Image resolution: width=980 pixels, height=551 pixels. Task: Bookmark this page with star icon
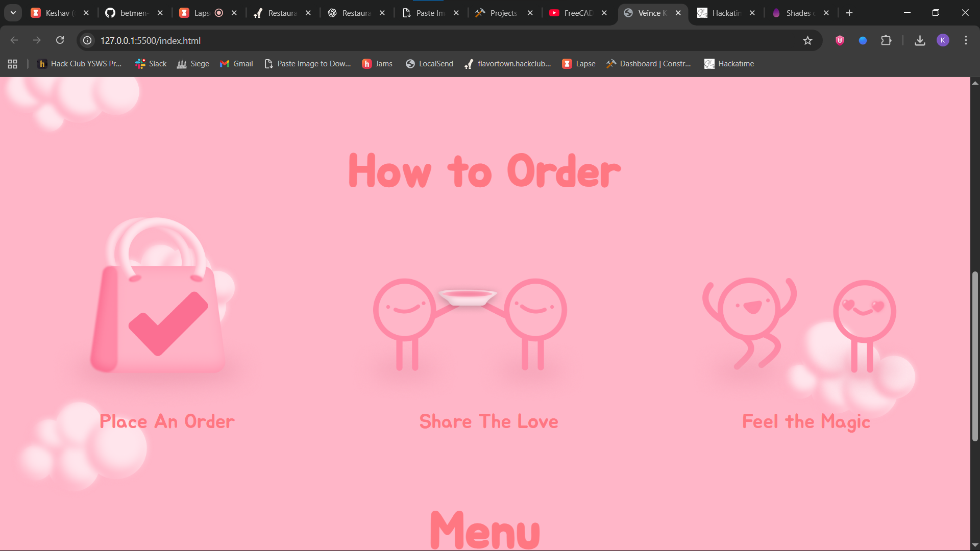(807, 40)
